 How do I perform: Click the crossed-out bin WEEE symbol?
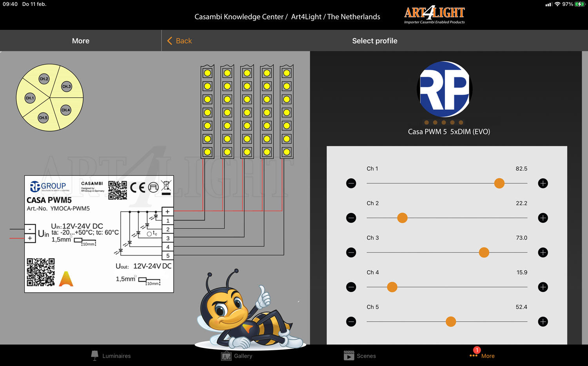click(x=166, y=188)
